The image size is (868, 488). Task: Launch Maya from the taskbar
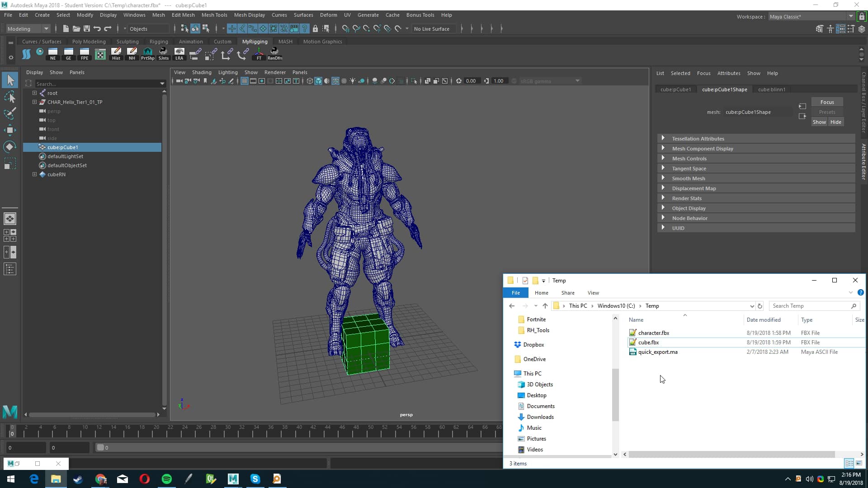point(232,479)
